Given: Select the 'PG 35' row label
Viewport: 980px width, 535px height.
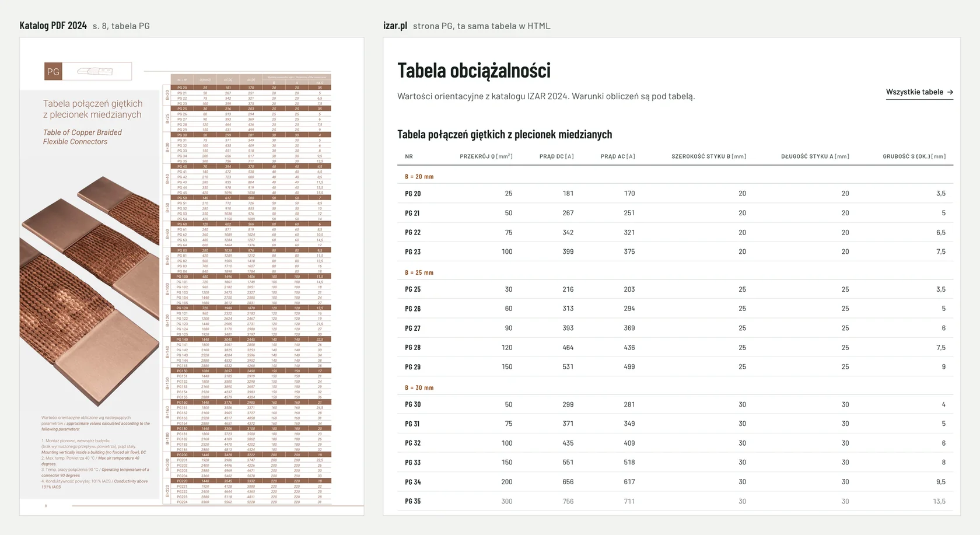Looking at the screenshot, I should 413,501.
